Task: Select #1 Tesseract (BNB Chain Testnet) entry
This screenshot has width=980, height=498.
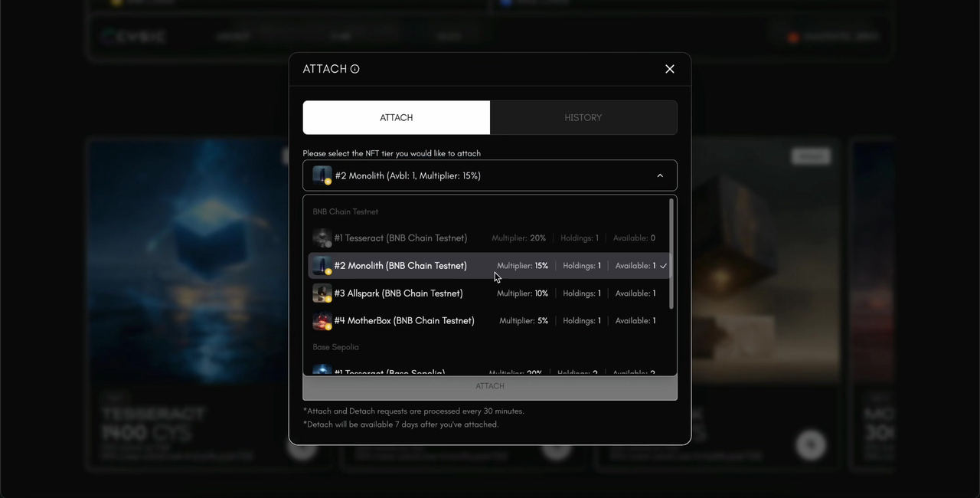Action: pos(400,238)
